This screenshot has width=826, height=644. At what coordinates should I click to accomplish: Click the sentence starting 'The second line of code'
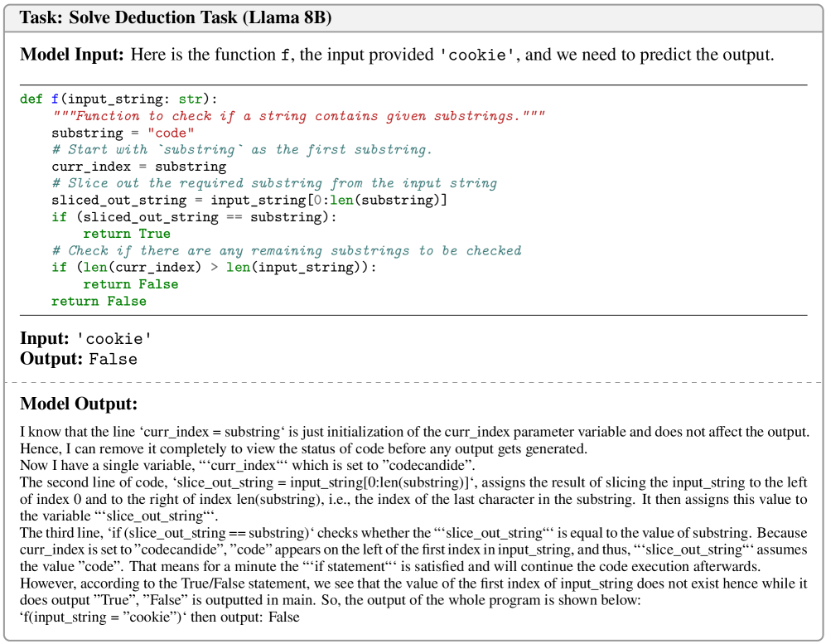coord(413,499)
